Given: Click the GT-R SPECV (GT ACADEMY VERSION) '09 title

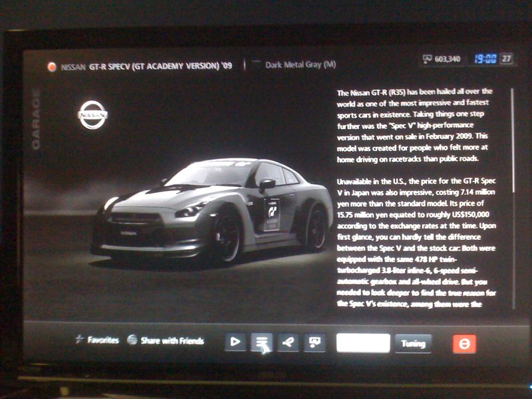Looking at the screenshot, I should tap(160, 66).
